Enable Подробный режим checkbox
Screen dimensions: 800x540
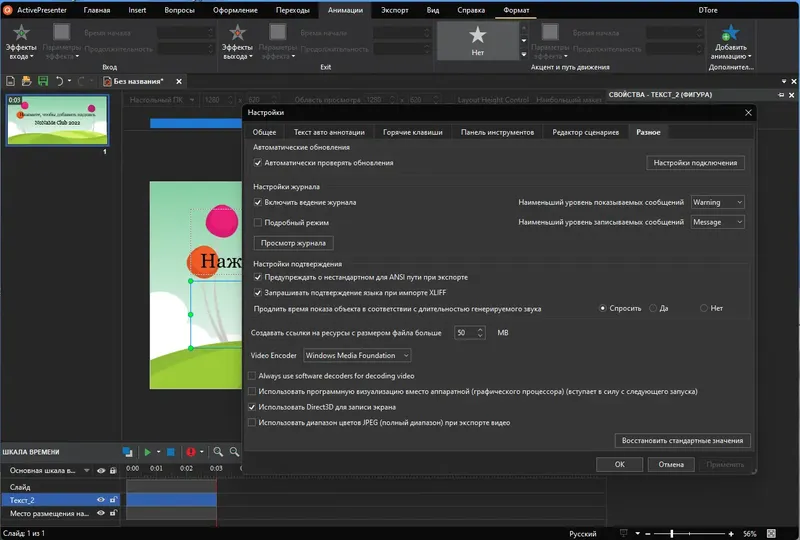258,222
